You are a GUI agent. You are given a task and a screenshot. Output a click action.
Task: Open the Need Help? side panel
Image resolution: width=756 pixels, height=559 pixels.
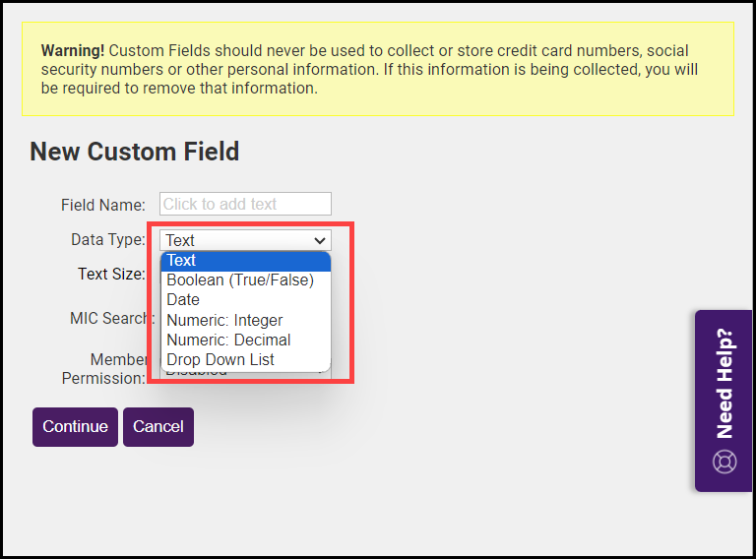pos(724,384)
